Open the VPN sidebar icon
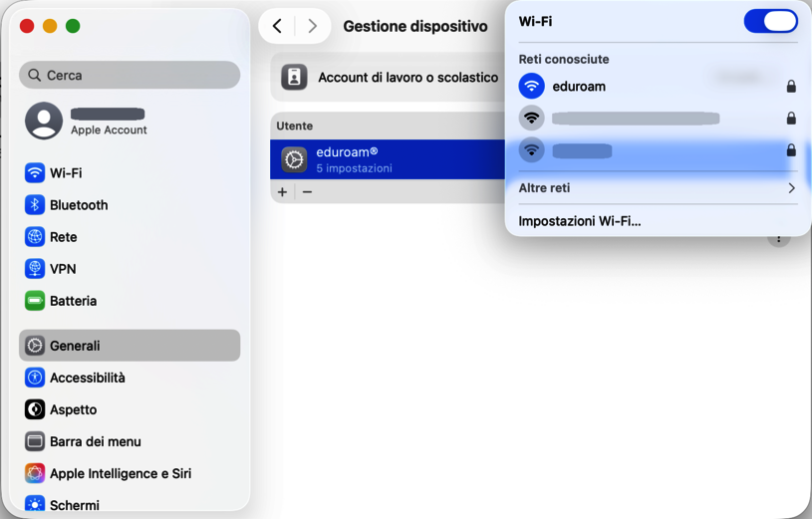This screenshot has height=519, width=812. click(x=35, y=269)
